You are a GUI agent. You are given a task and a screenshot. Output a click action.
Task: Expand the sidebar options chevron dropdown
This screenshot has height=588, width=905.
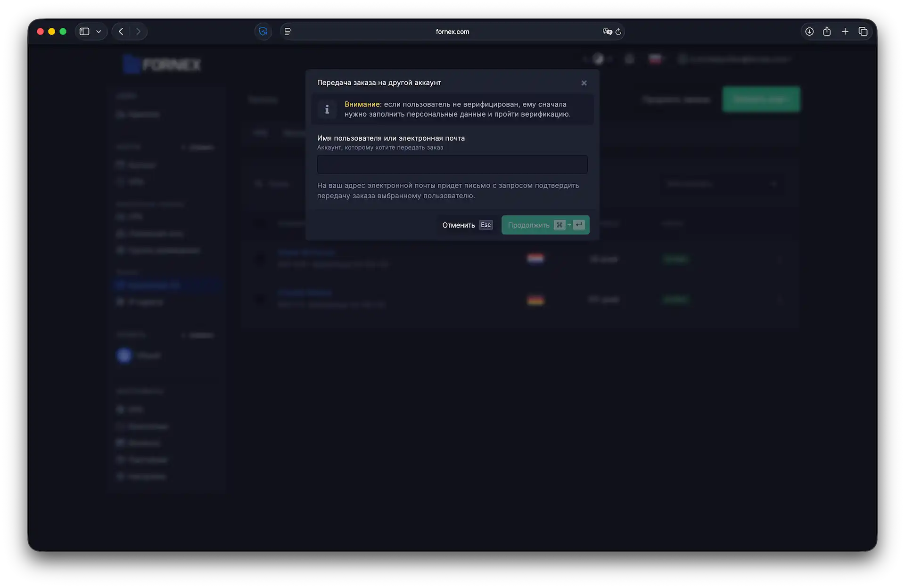[x=99, y=32]
